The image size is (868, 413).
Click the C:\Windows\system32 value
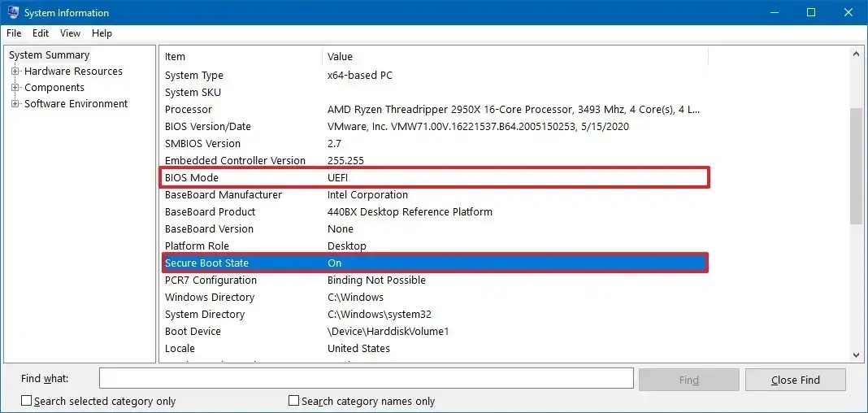380,315
